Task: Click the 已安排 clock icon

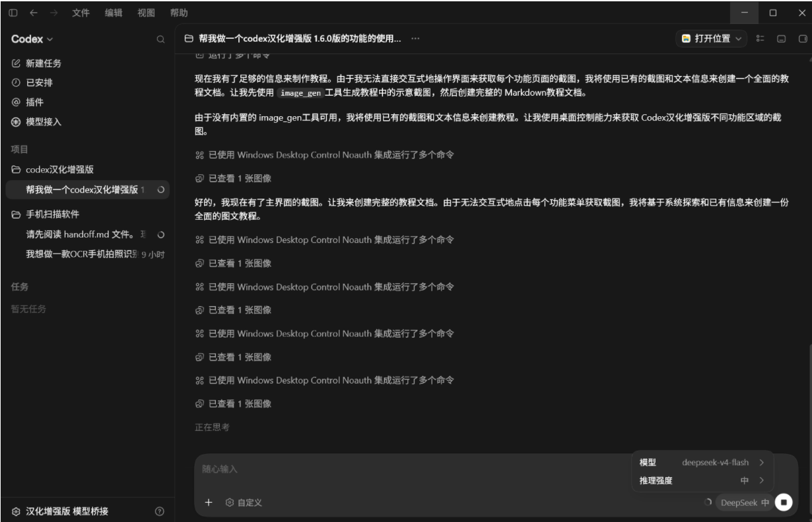Action: pos(17,83)
